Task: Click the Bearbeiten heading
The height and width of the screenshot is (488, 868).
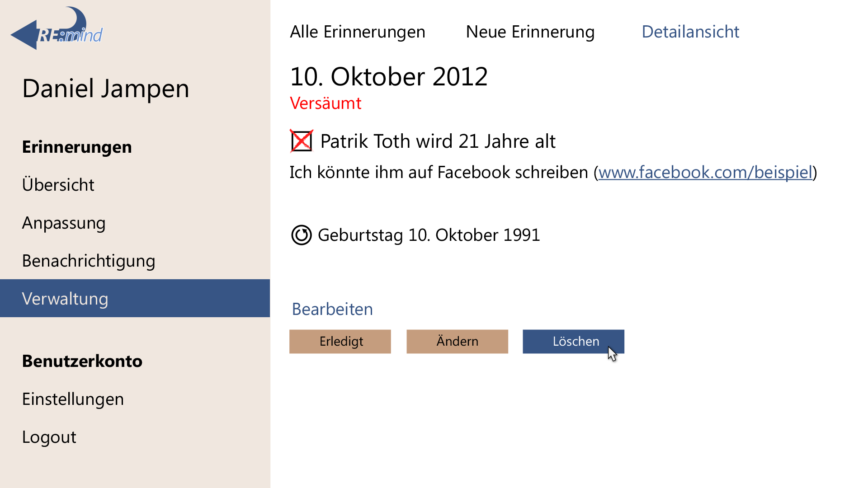Action: (x=332, y=309)
